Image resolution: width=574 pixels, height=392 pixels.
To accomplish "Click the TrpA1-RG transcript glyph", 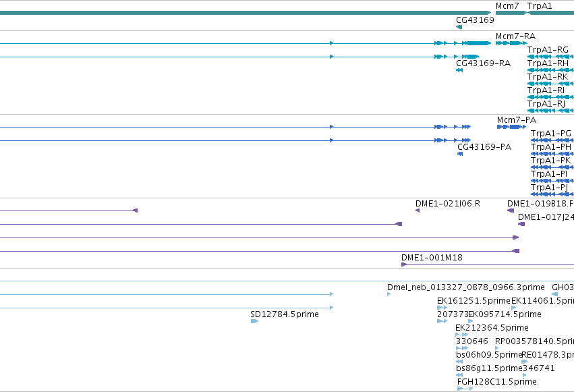I will coord(550,57).
